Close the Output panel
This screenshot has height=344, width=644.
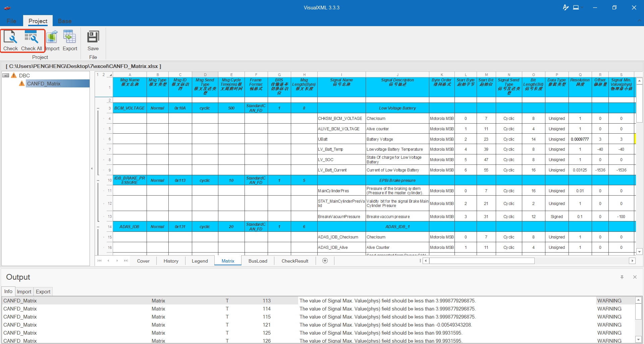coord(635,277)
